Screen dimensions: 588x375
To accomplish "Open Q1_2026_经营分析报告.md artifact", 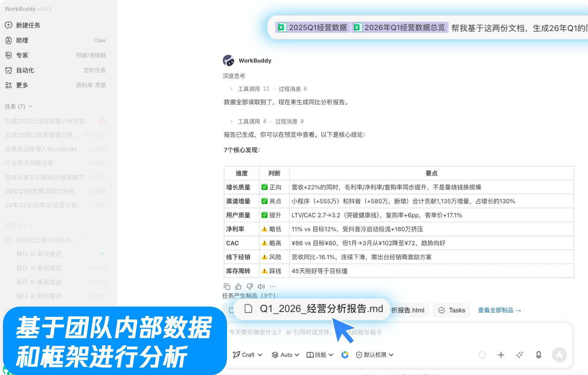I will tap(312, 309).
